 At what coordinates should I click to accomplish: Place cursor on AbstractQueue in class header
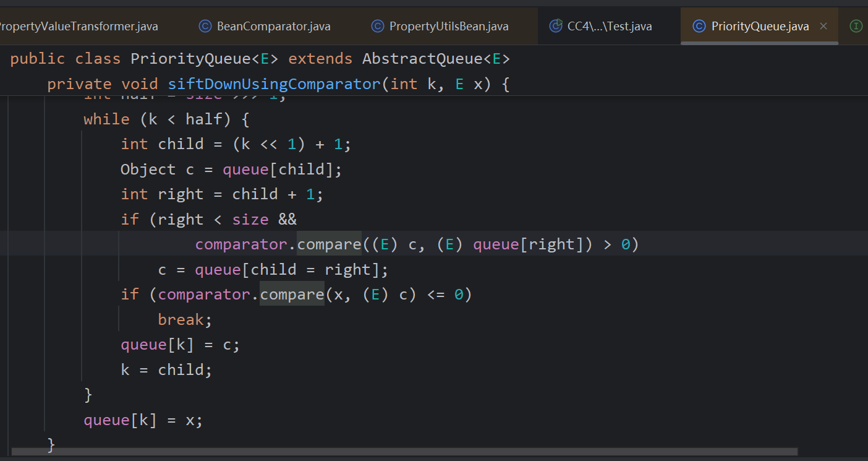pos(422,59)
